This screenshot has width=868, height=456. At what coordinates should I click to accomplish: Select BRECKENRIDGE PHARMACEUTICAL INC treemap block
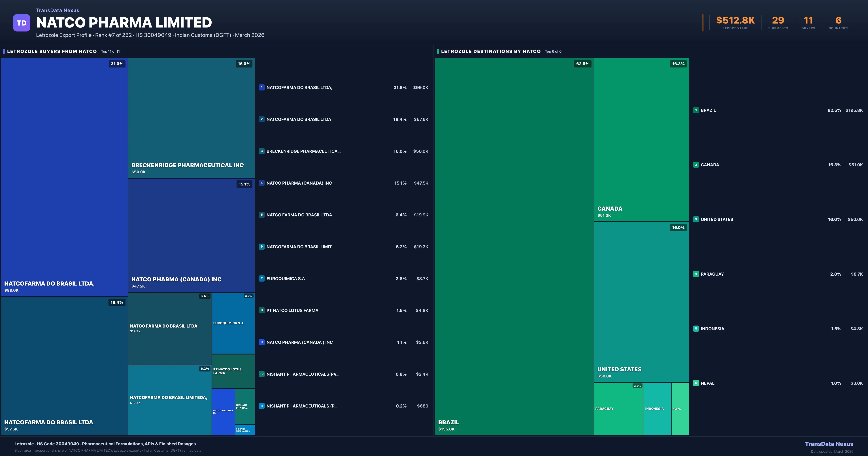191,118
